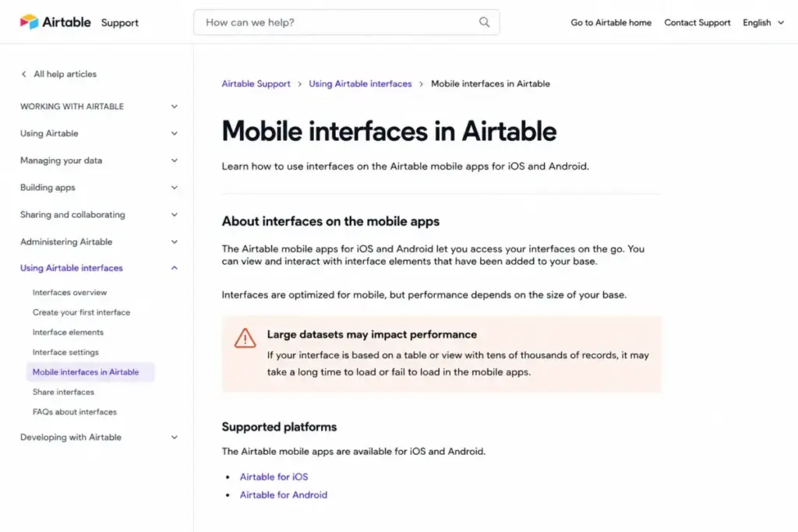Open Create your first interface article

click(x=81, y=312)
